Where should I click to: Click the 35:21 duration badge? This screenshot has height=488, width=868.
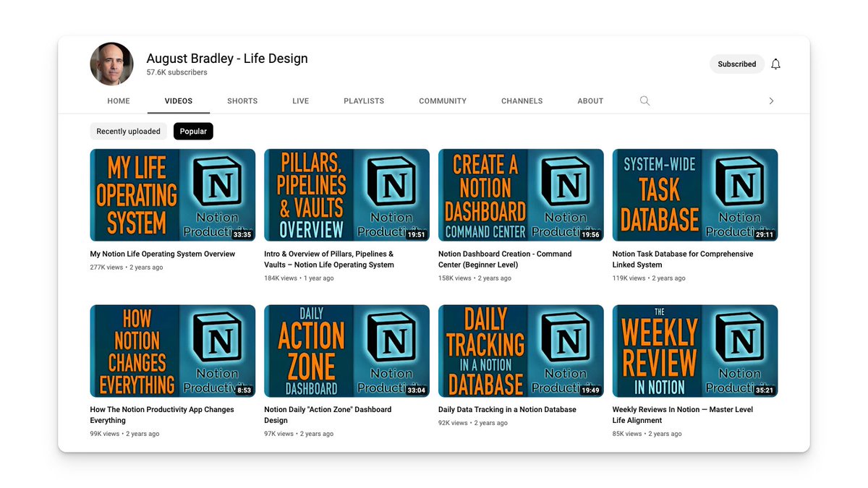[765, 390]
